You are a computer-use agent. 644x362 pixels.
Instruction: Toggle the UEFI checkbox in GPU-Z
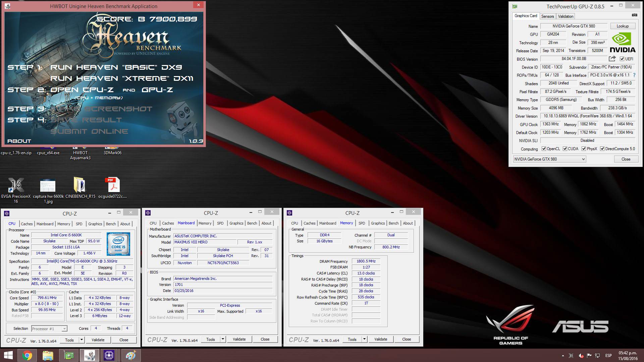pyautogui.click(x=622, y=59)
